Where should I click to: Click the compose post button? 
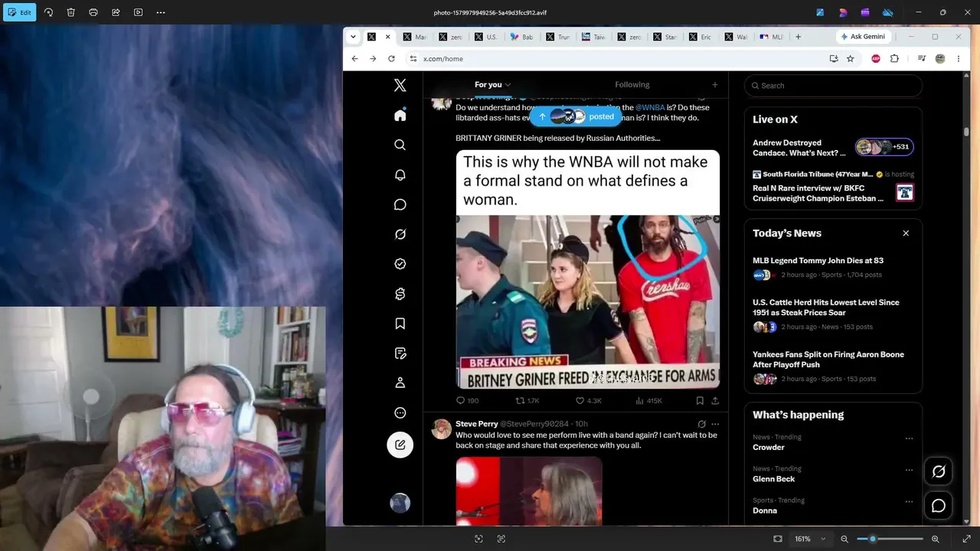[400, 445]
